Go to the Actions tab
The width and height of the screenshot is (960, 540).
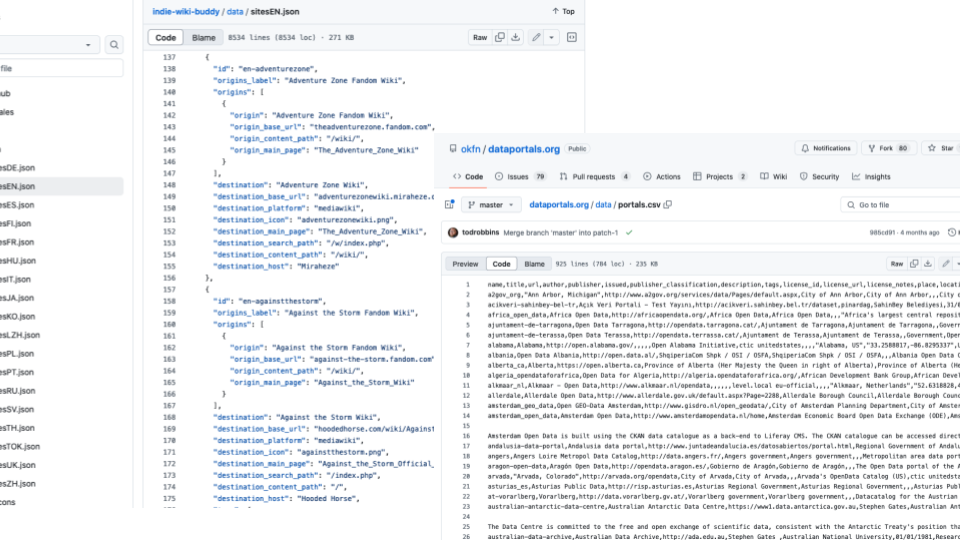662,176
